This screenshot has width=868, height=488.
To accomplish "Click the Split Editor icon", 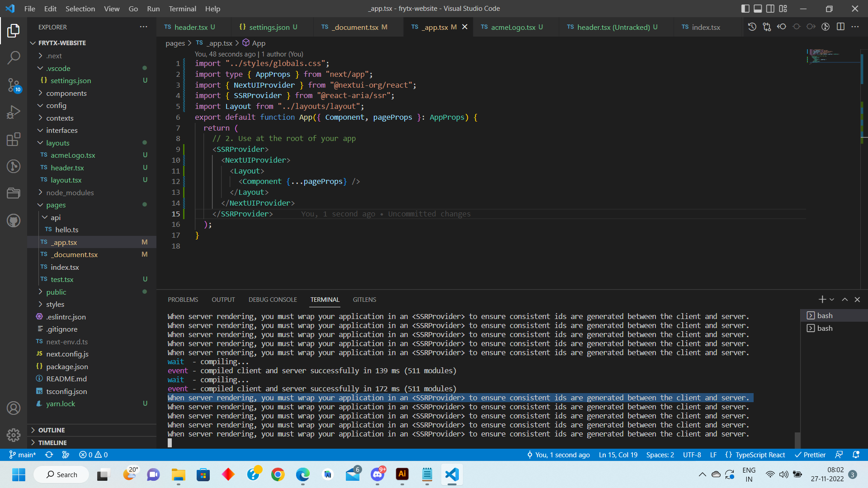I will 841,27.
